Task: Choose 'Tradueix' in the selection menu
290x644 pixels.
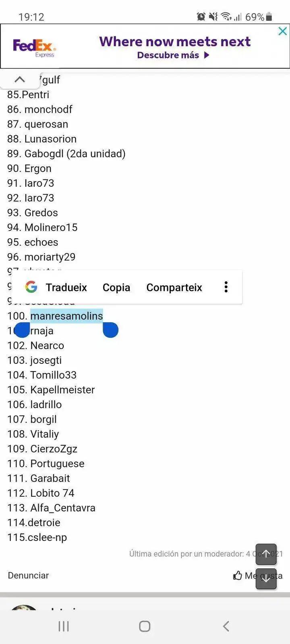Action: pos(66,287)
